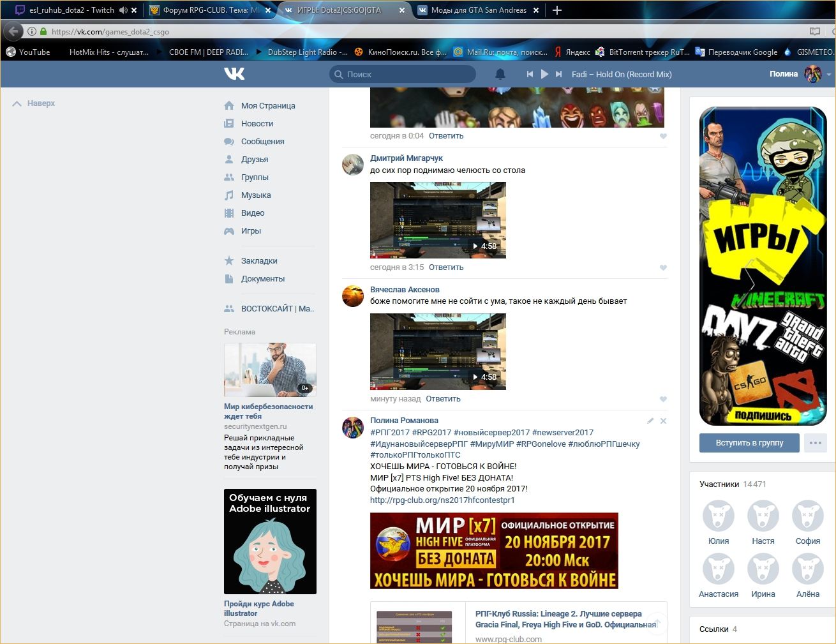Reply to comment posted сегодня в 0:04

[x=446, y=136]
